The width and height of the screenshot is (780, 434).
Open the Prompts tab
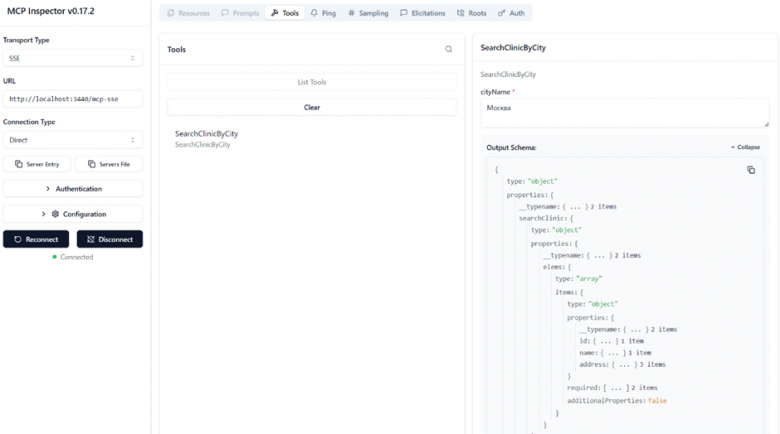[x=241, y=13]
